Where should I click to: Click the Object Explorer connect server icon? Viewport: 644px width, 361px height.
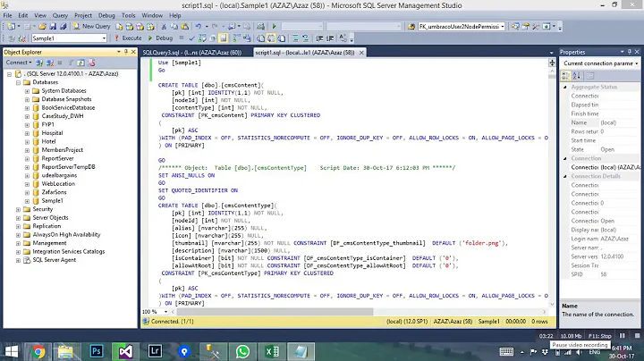point(39,63)
